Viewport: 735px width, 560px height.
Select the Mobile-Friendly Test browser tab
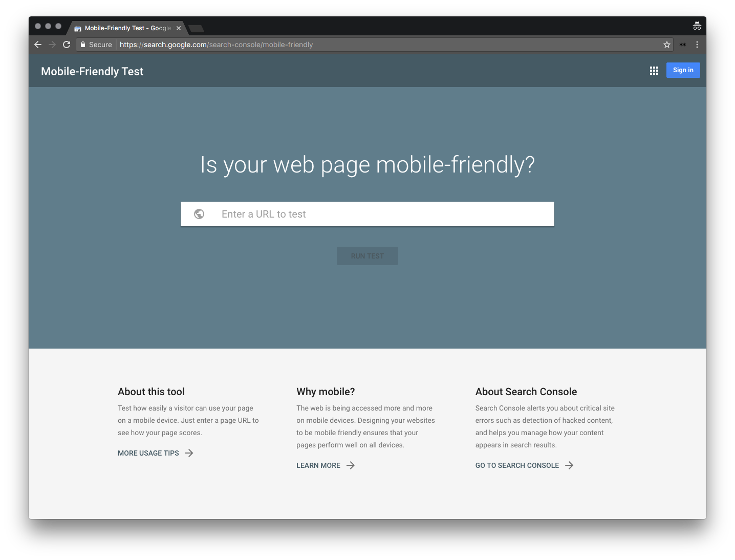coord(127,28)
